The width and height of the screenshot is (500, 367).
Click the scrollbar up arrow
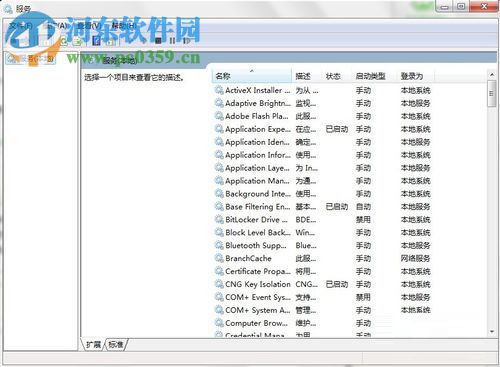pyautogui.click(x=492, y=74)
